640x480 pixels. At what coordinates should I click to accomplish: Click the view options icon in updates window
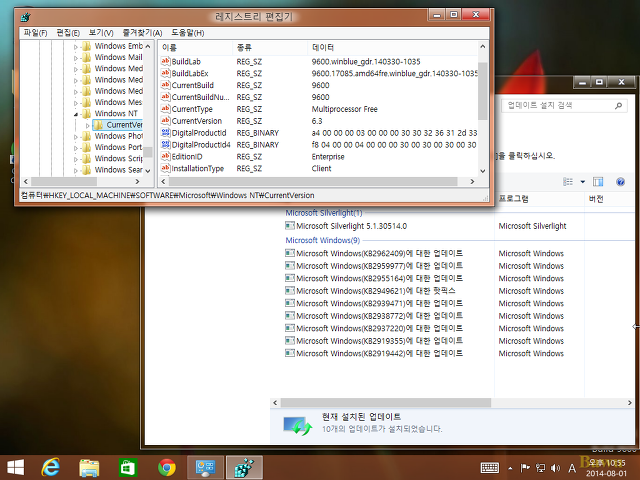[x=568, y=182]
